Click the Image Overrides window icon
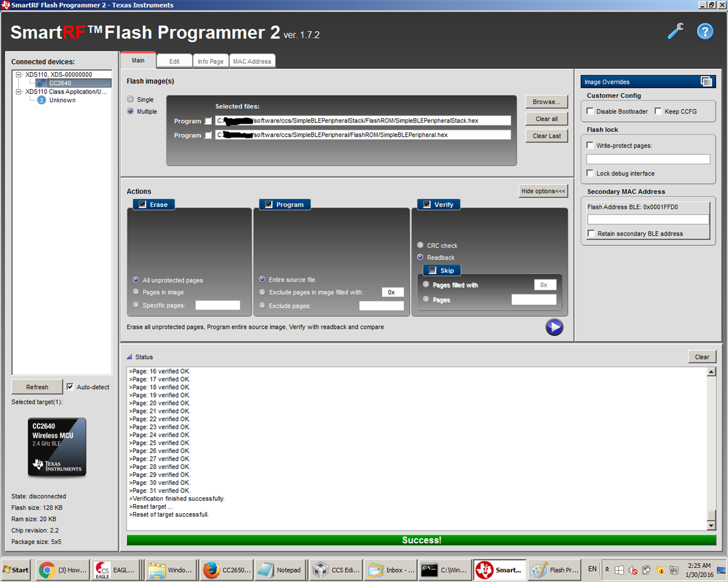The width and height of the screenshot is (728, 582). click(x=706, y=82)
